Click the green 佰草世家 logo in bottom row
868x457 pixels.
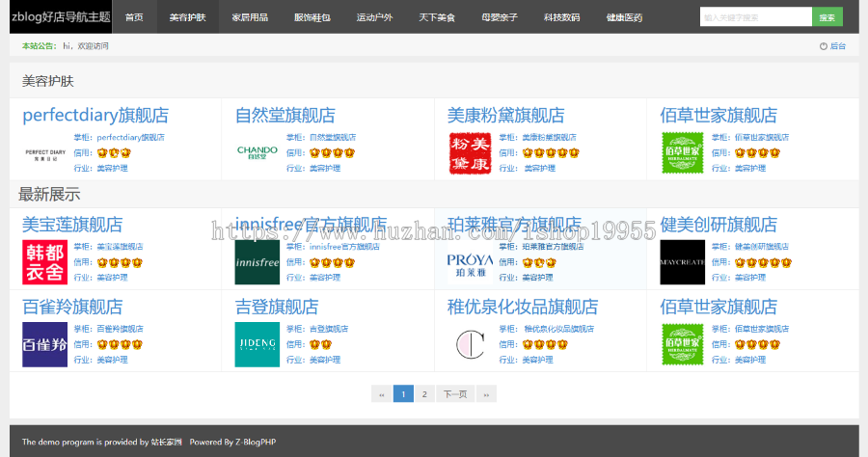pos(683,345)
